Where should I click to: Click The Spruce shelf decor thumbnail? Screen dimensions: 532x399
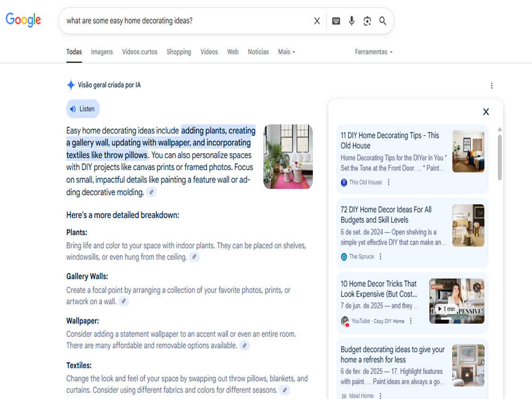pos(468,225)
